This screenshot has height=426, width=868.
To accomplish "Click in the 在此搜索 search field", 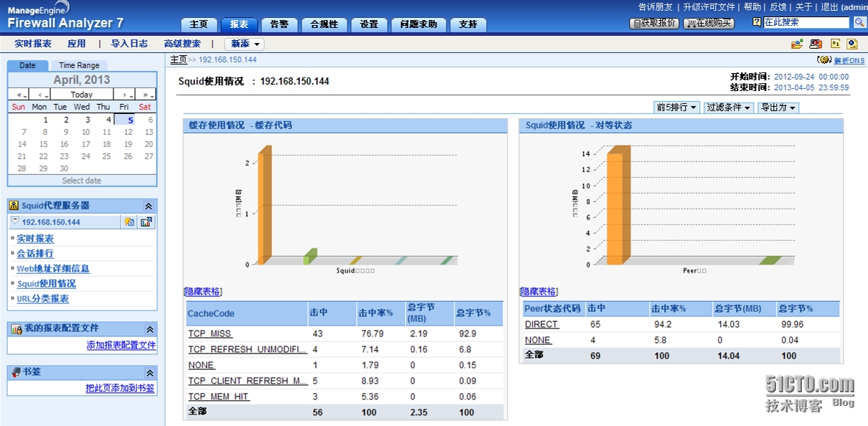I will tap(806, 23).
